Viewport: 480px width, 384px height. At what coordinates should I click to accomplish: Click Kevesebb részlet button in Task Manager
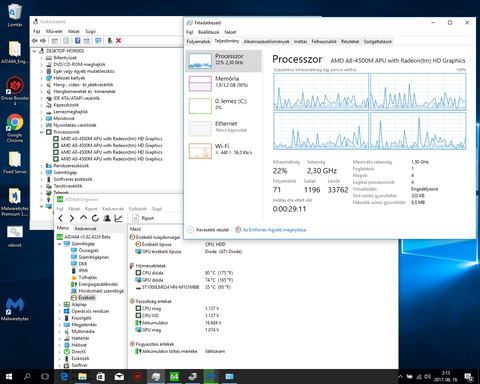[x=208, y=230]
